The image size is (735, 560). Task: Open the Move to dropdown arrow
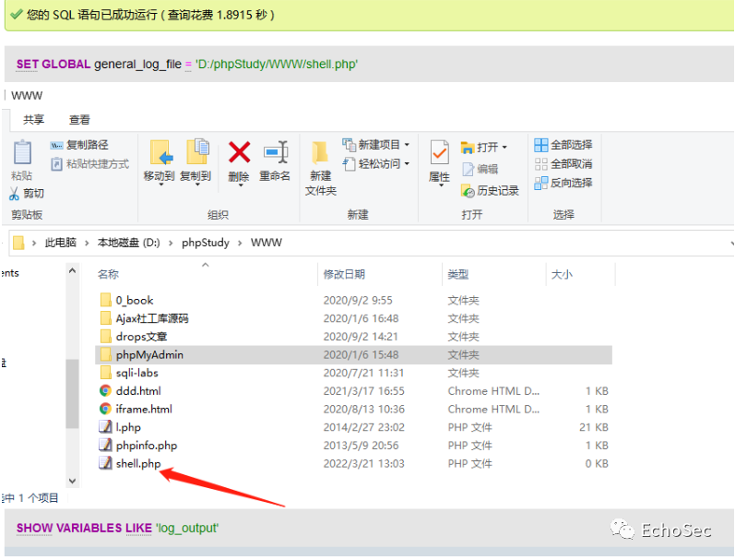click(161, 185)
